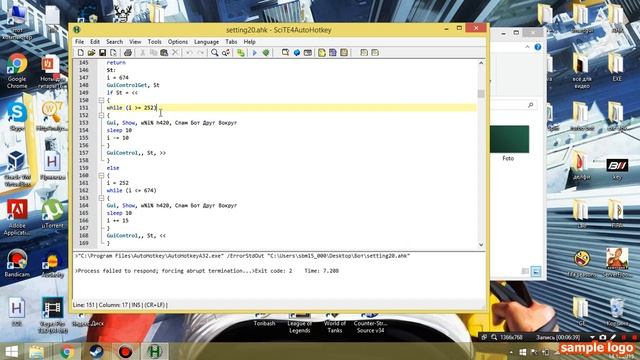Click the tan document toolbar icon
Image resolution: width=640 pixels, height=360 pixels.
click(x=344, y=53)
